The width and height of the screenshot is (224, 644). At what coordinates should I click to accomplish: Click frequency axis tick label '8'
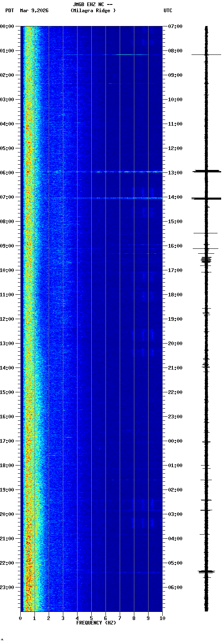tap(134, 618)
